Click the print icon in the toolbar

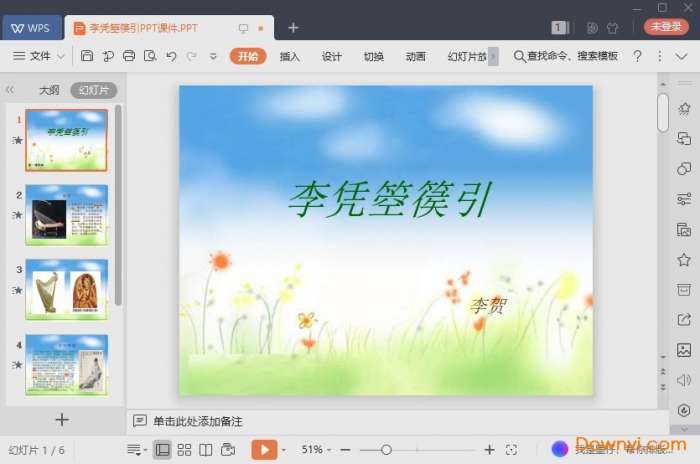pos(129,56)
